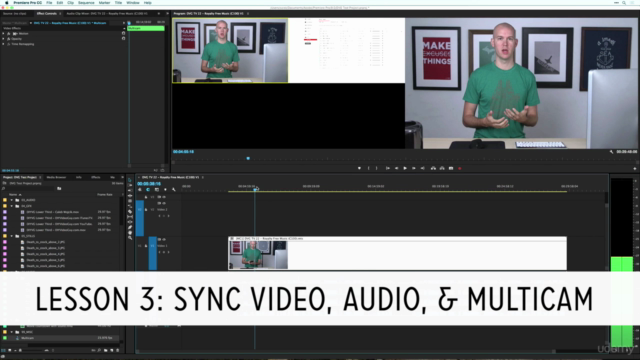The width and height of the screenshot is (640, 360).
Task: Open timeline display settings wrench
Action: tap(174, 189)
